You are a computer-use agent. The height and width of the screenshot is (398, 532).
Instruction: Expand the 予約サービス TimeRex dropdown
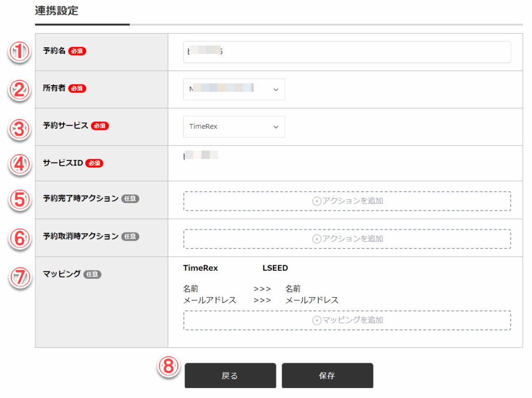click(234, 127)
